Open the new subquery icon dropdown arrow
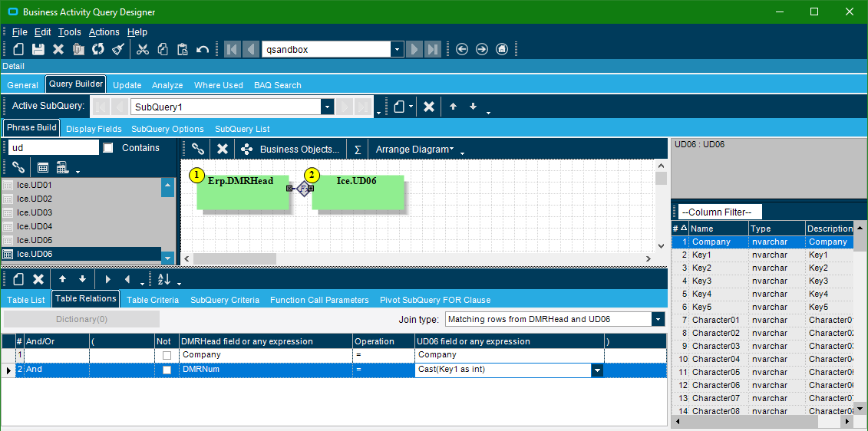Viewport: 868px width, 431px height. (x=411, y=107)
